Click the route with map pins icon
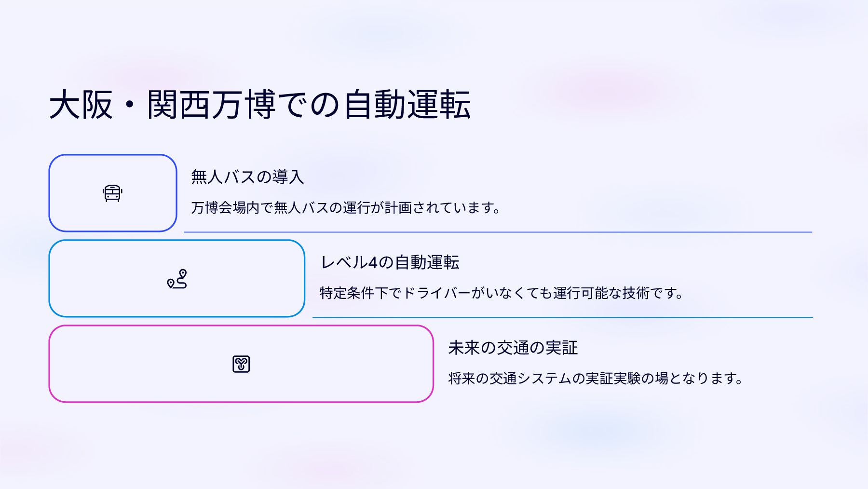Screen dimensions: 868x489 click(x=177, y=279)
